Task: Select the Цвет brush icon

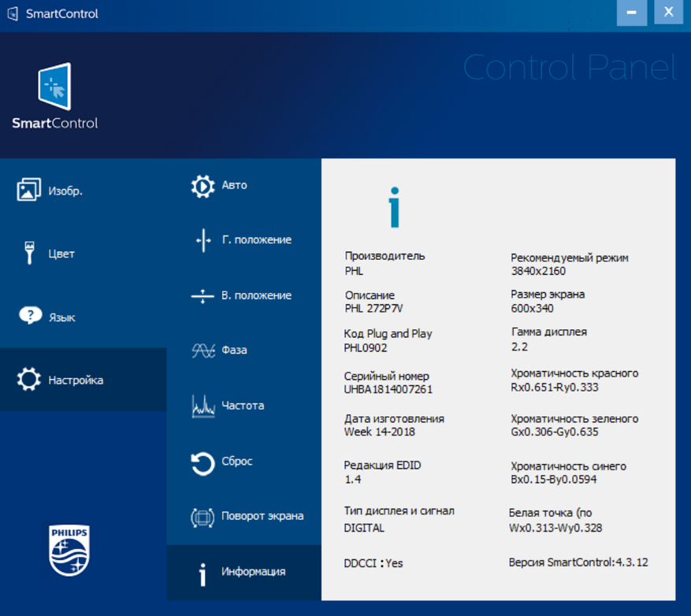Action: point(29,253)
